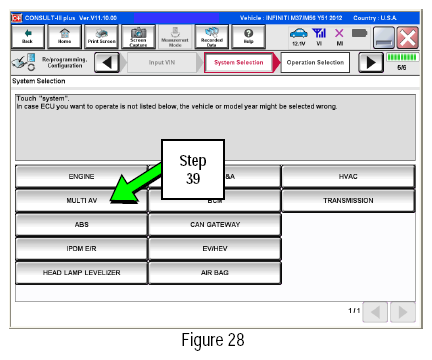The image size is (432, 360).
Task: Click next page arrow at bottom
Action: 403,312
